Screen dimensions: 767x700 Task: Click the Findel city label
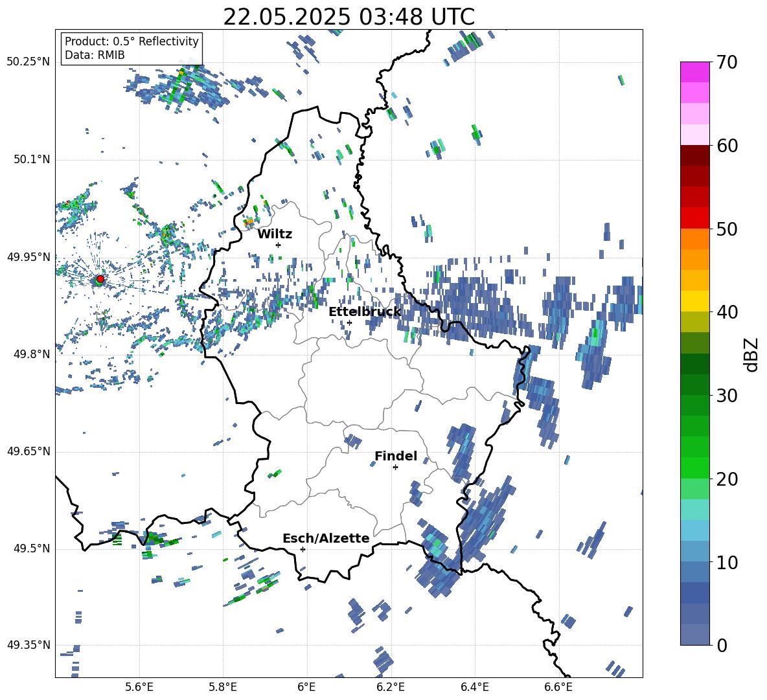coord(396,456)
